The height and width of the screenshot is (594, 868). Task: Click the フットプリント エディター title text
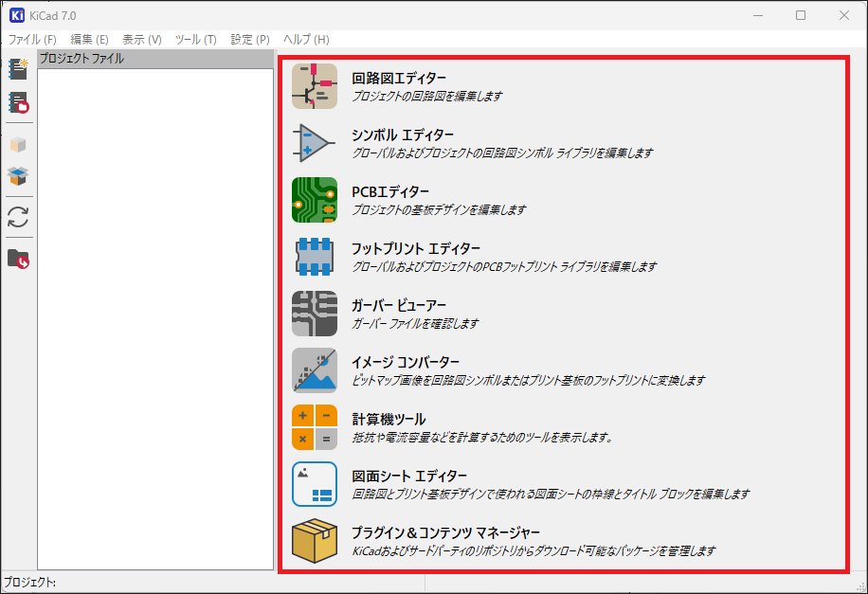click(416, 248)
